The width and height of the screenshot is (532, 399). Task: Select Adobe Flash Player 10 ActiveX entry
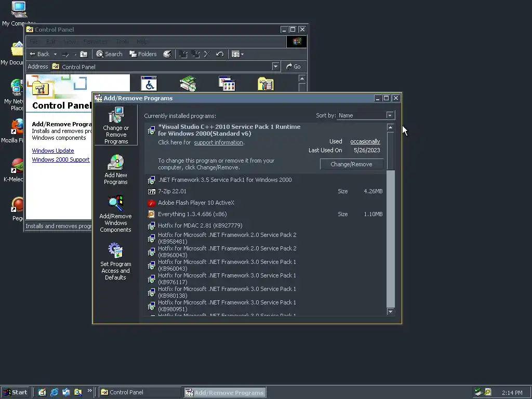265,203
